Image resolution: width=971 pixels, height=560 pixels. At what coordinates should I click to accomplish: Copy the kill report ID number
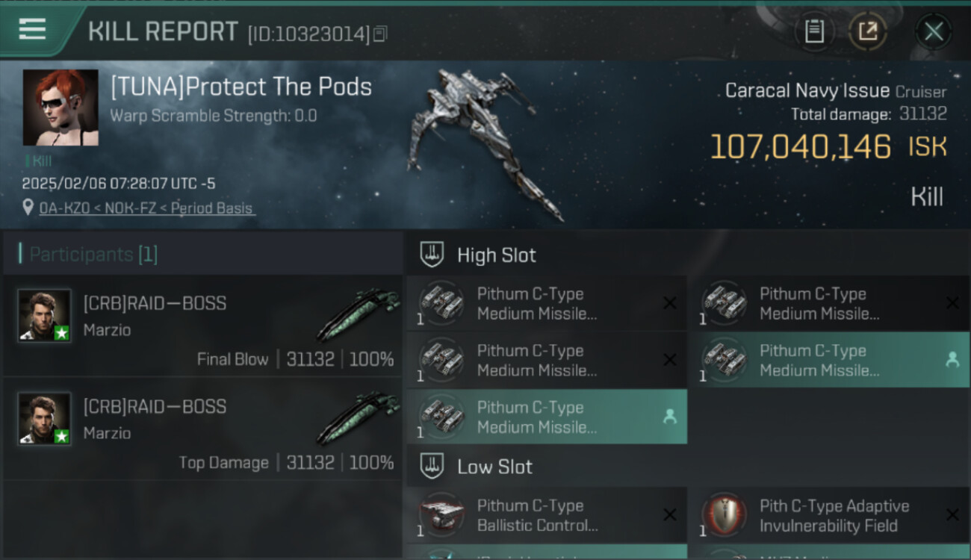[380, 34]
